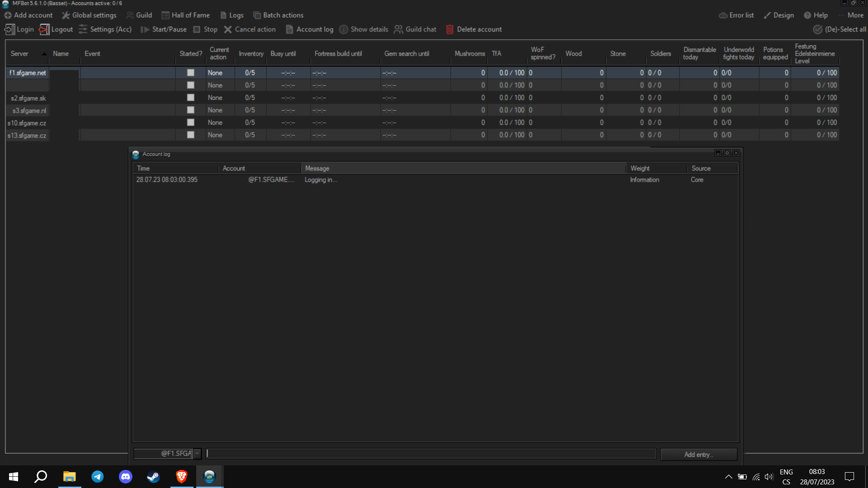This screenshot has height=488, width=868.
Task: Click the (De)-Select all check icon
Action: 818,29
